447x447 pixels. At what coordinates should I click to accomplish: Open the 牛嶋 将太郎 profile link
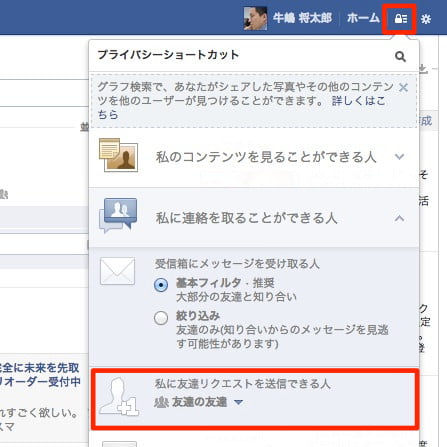click(302, 18)
